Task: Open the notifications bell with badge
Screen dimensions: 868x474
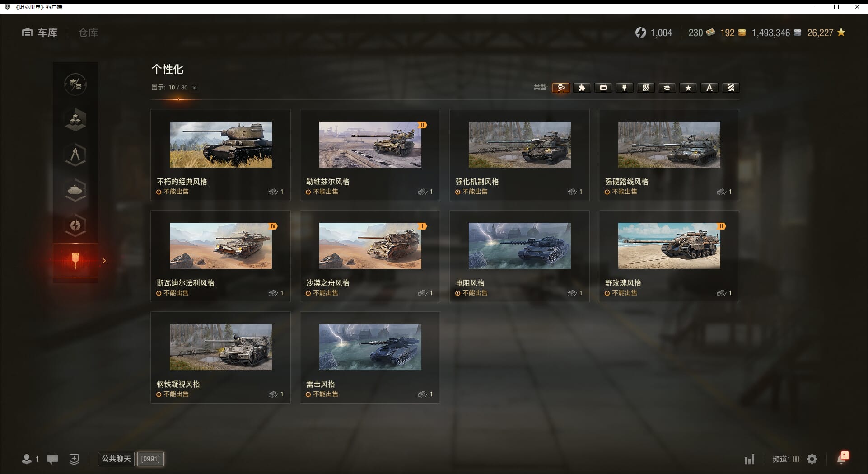Action: coord(841,459)
